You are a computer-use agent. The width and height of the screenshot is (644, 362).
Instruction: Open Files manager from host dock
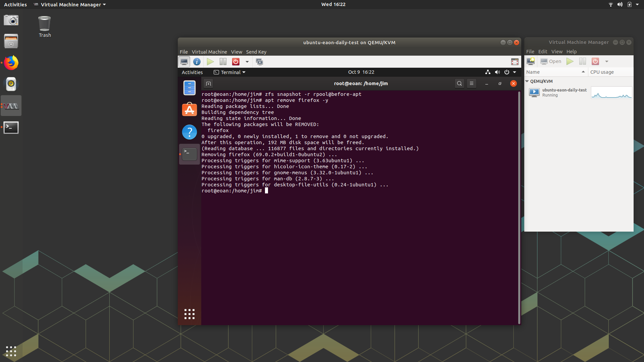coord(11,41)
